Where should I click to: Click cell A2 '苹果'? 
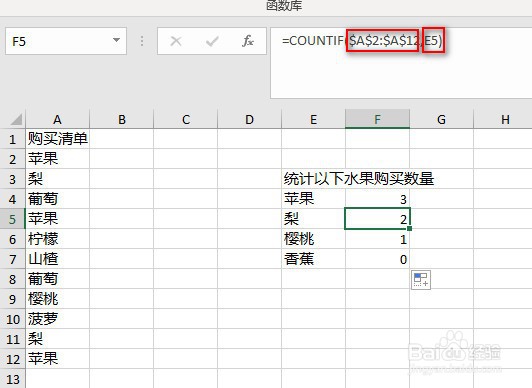[x=58, y=159]
